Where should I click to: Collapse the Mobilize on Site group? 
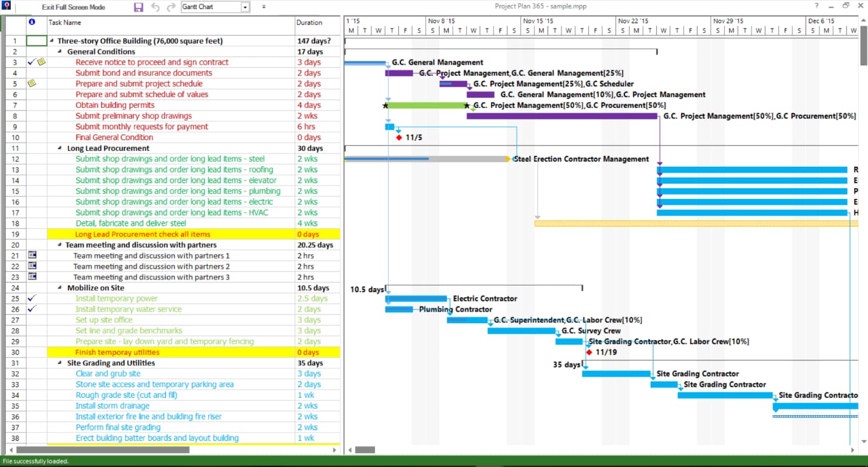[x=61, y=288]
